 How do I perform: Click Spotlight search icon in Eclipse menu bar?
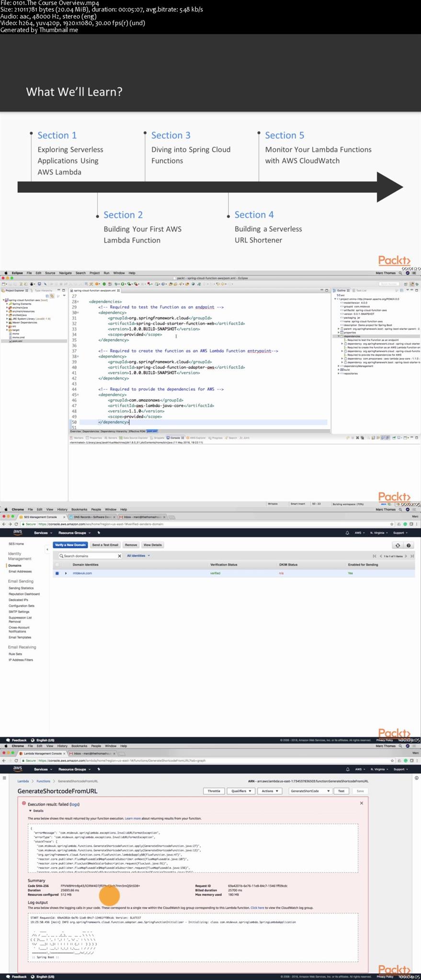[400, 273]
